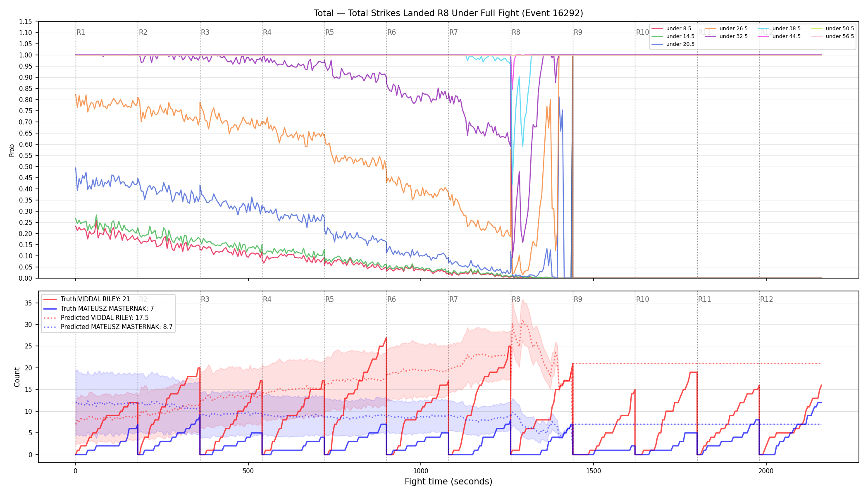Click the Prob axis tick label 0.25
Viewport: 868px width, 496px height.
coord(26,222)
